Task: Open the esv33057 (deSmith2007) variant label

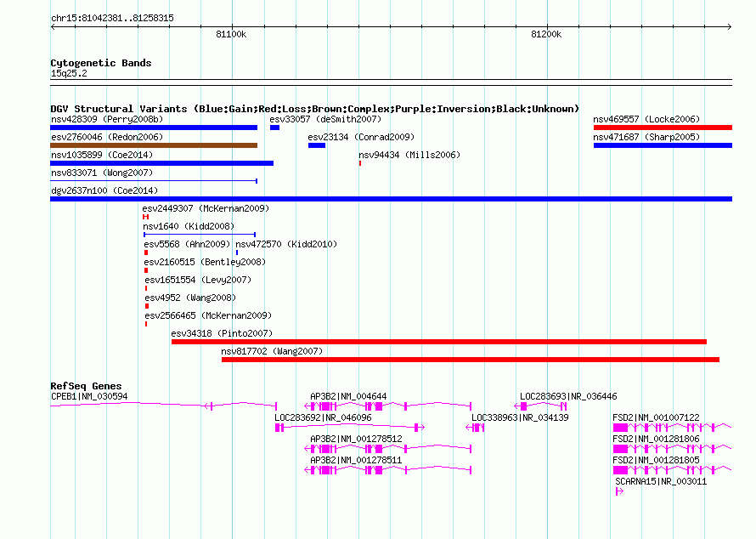Action: coord(325,119)
